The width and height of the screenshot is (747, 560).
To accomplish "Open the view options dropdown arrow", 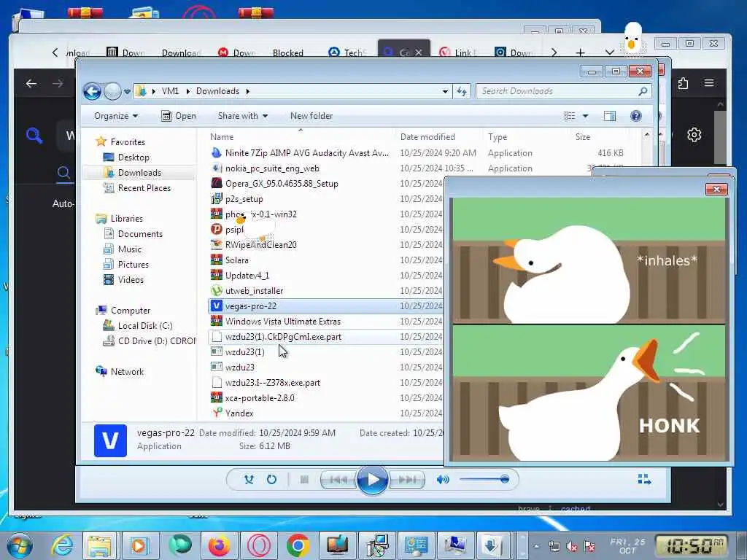I will (586, 116).
